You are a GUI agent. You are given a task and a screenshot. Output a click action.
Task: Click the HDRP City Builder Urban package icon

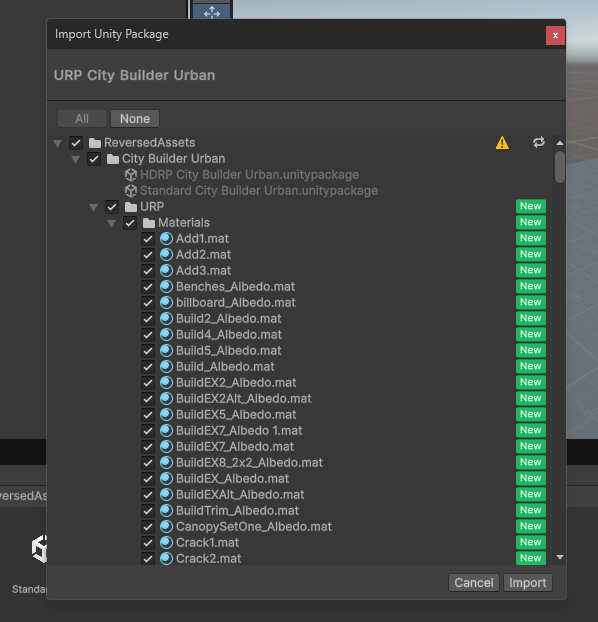tap(131, 175)
